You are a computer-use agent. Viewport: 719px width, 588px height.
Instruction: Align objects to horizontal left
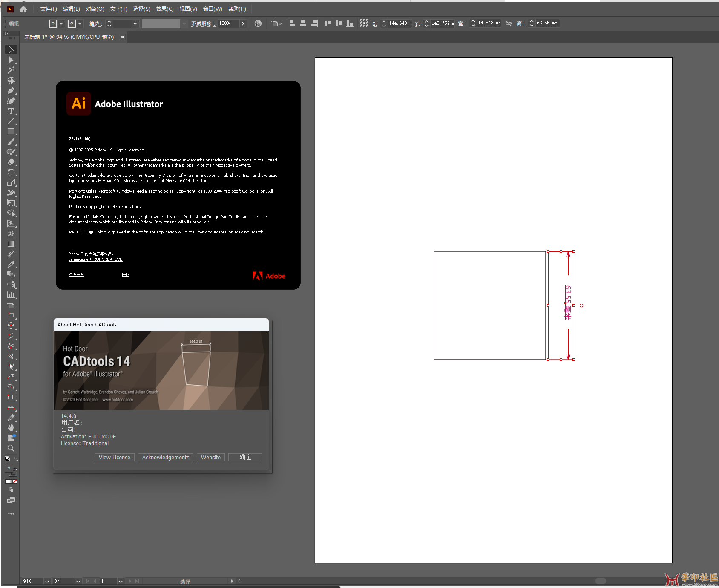click(292, 23)
